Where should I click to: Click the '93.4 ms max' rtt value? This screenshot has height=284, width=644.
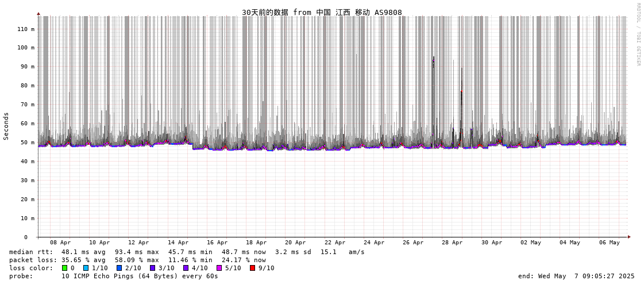pyautogui.click(x=137, y=252)
